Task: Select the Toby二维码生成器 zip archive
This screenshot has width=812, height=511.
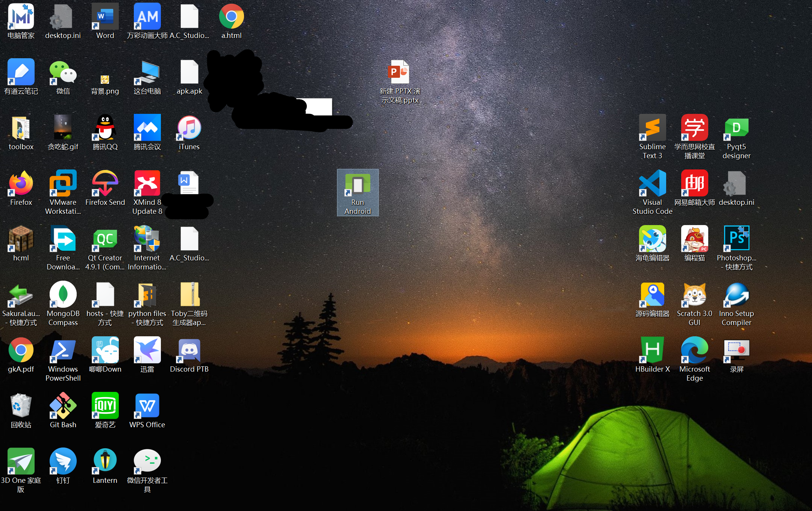Action: click(x=189, y=304)
